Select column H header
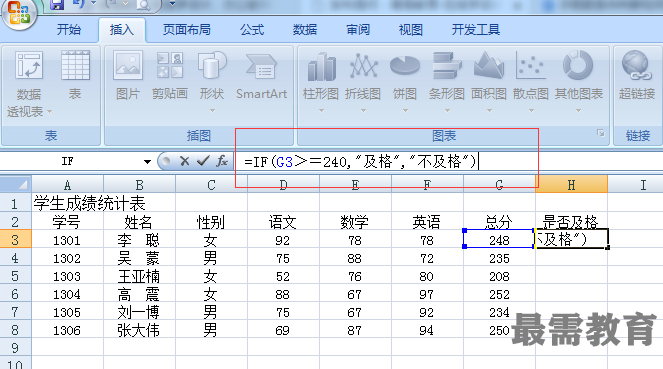663x369 pixels. tap(571, 185)
